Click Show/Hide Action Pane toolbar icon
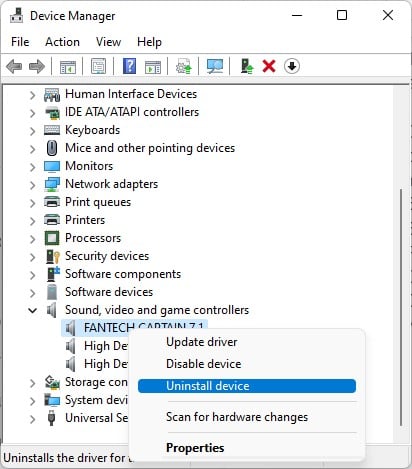 pos(153,66)
